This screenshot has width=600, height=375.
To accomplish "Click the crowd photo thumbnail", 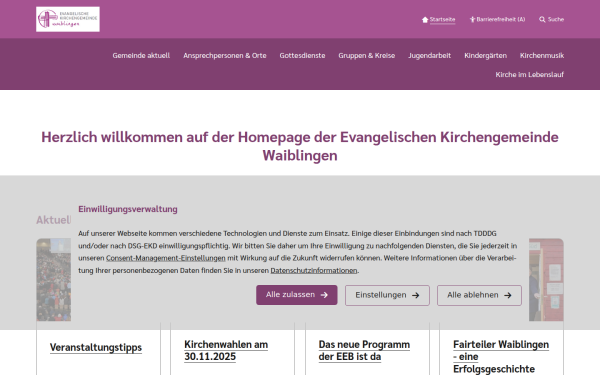I will point(54,280).
